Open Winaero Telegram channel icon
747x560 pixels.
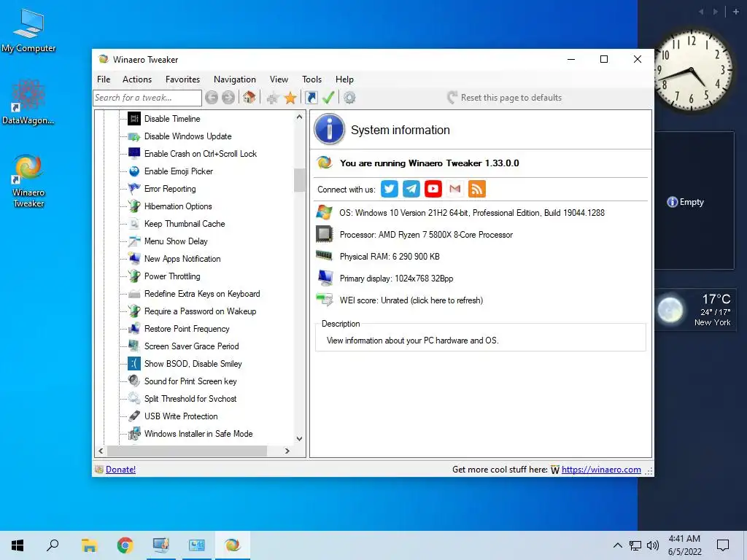[411, 189]
